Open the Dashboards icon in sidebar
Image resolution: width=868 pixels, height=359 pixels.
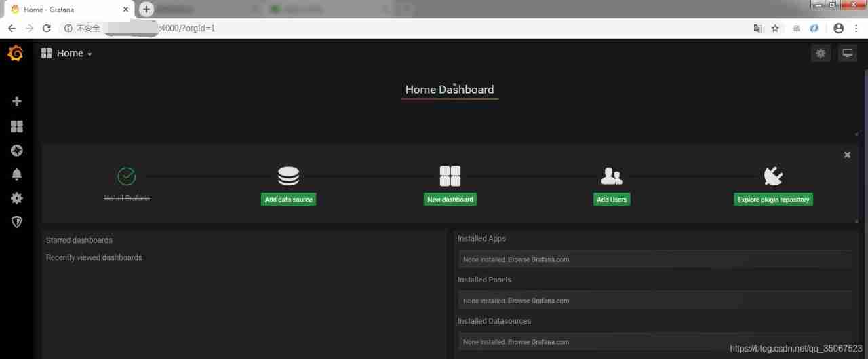coord(17,126)
